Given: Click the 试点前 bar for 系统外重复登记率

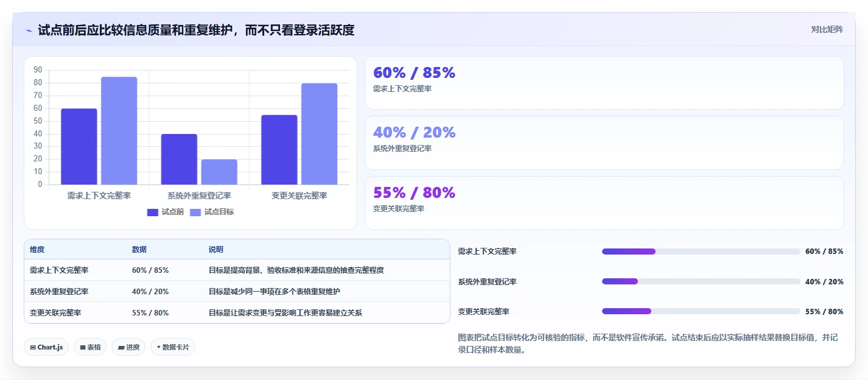Looking at the screenshot, I should [179, 159].
